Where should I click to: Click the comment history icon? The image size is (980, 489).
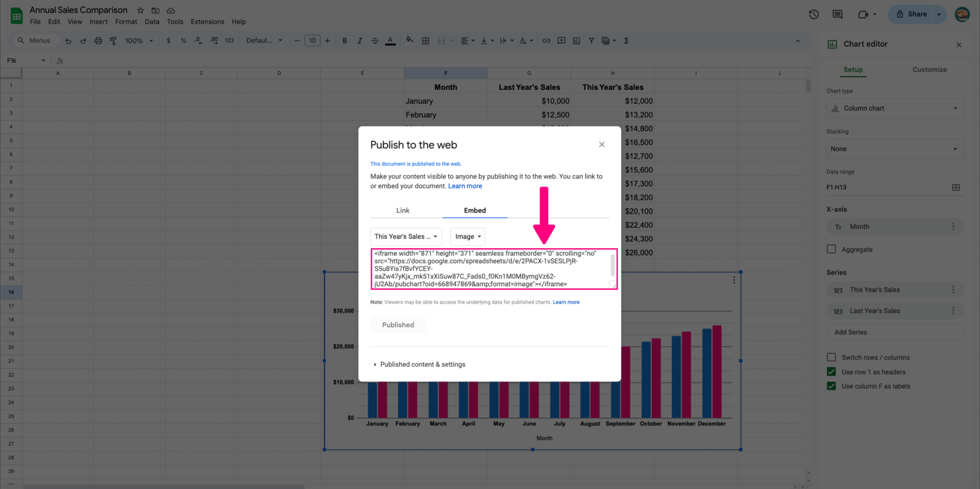click(837, 14)
